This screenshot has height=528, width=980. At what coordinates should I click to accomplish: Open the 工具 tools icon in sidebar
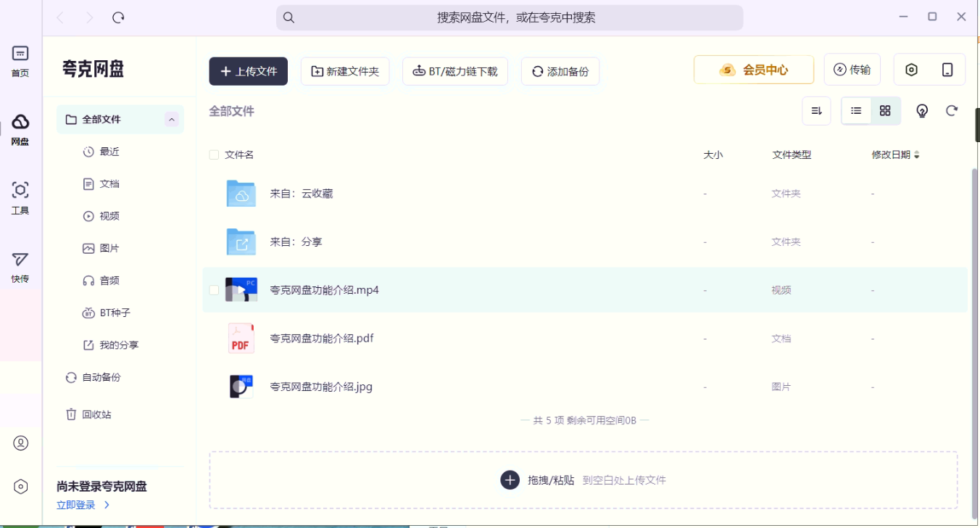pos(20,197)
